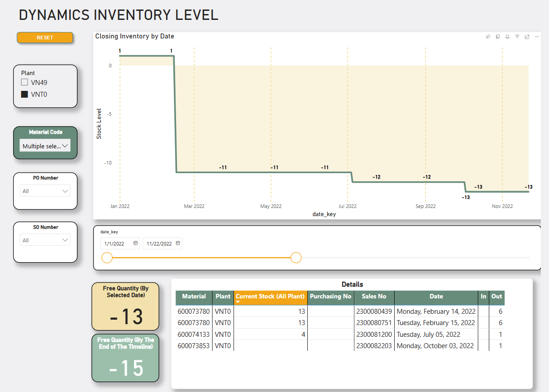This screenshot has width=549, height=392.
Task: Click sort arrow under Current Stock header
Action: click(238, 302)
